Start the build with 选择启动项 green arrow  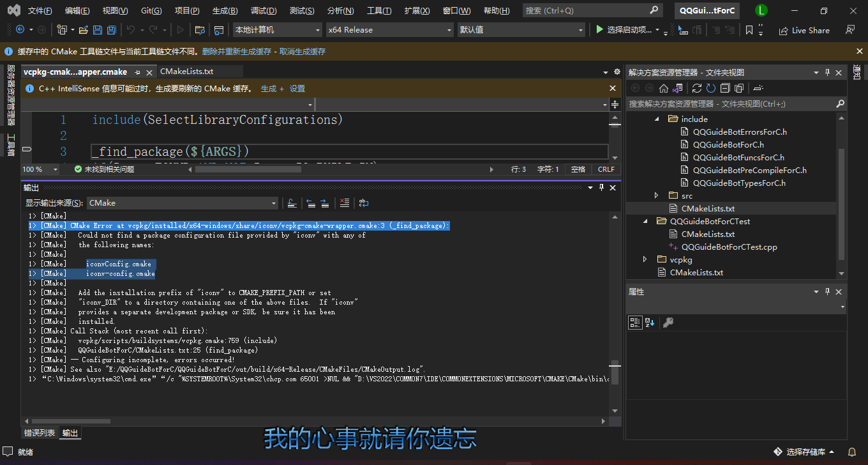click(x=599, y=29)
